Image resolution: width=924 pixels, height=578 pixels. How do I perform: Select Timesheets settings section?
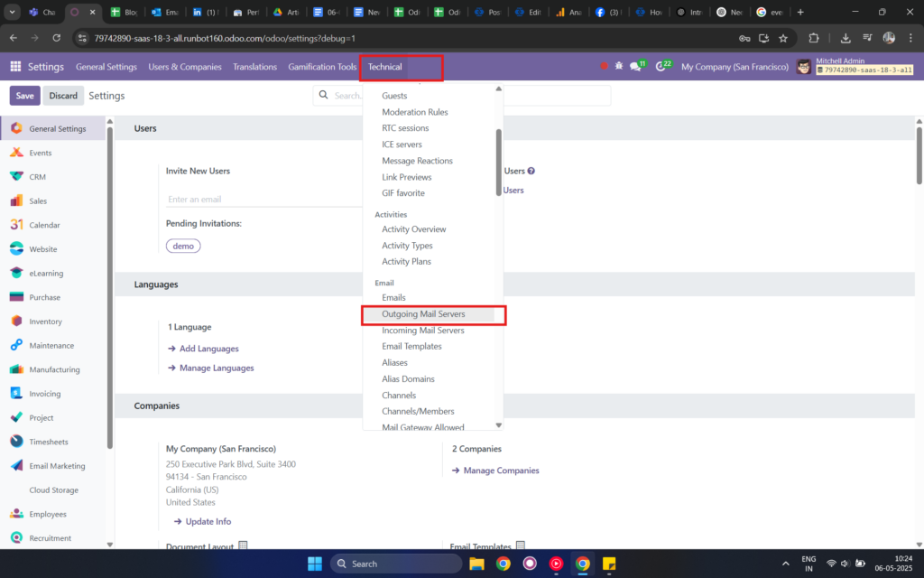click(53, 442)
